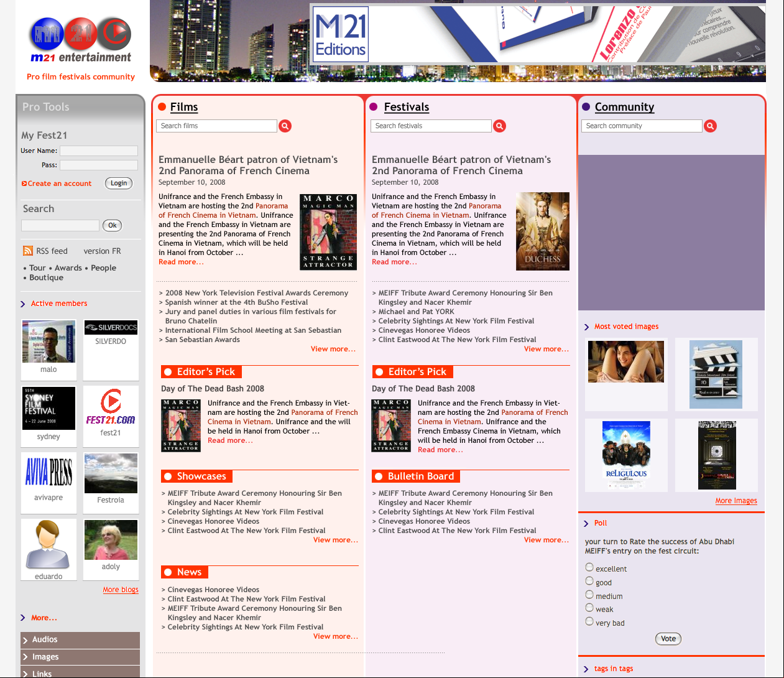Open the adoly member photo
The width and height of the screenshot is (784, 678).
[111, 540]
